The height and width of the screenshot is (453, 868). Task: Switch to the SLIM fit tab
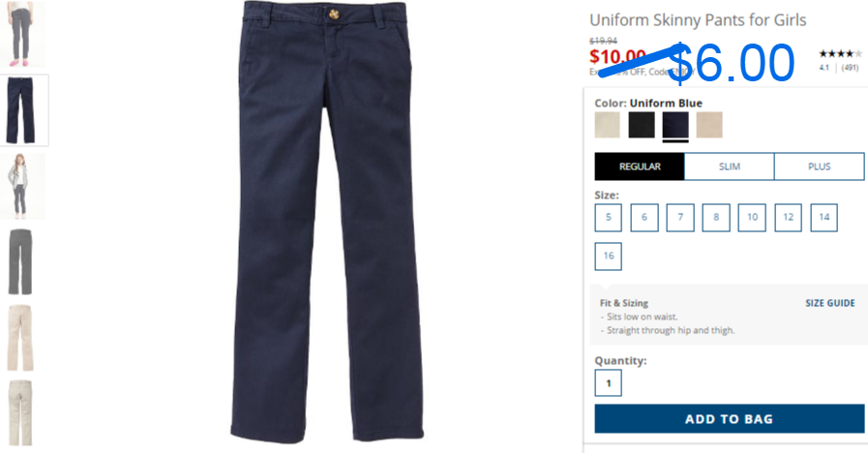pos(729,166)
